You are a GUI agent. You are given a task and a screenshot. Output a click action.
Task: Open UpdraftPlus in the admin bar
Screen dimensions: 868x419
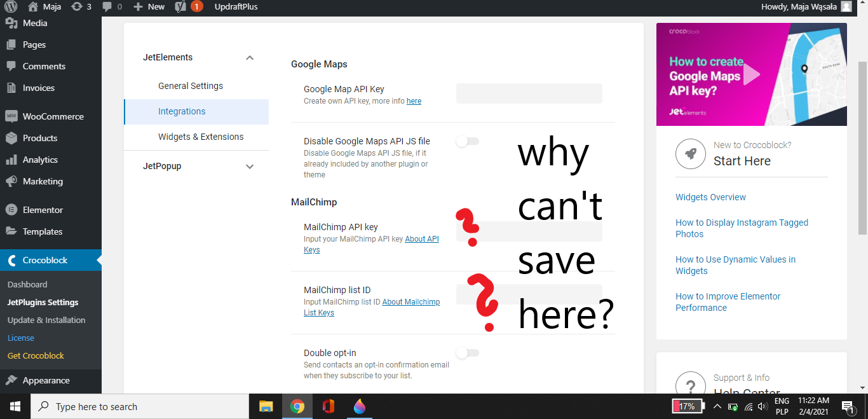(236, 6)
